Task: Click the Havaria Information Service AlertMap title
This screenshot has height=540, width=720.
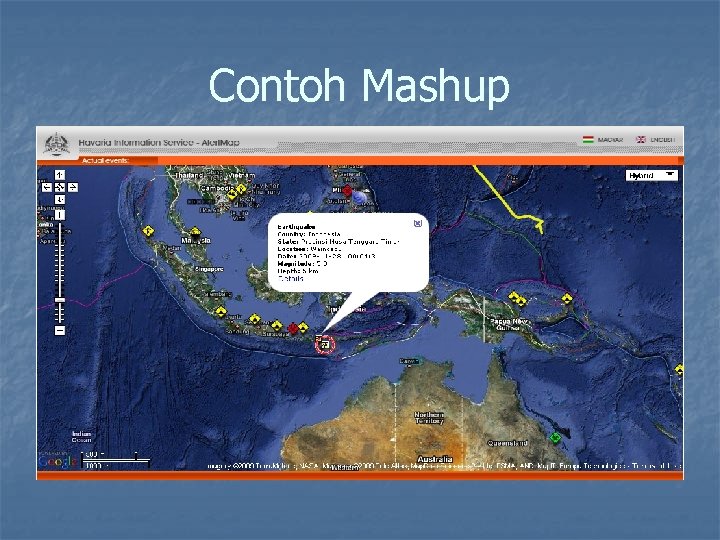Action: (159, 142)
